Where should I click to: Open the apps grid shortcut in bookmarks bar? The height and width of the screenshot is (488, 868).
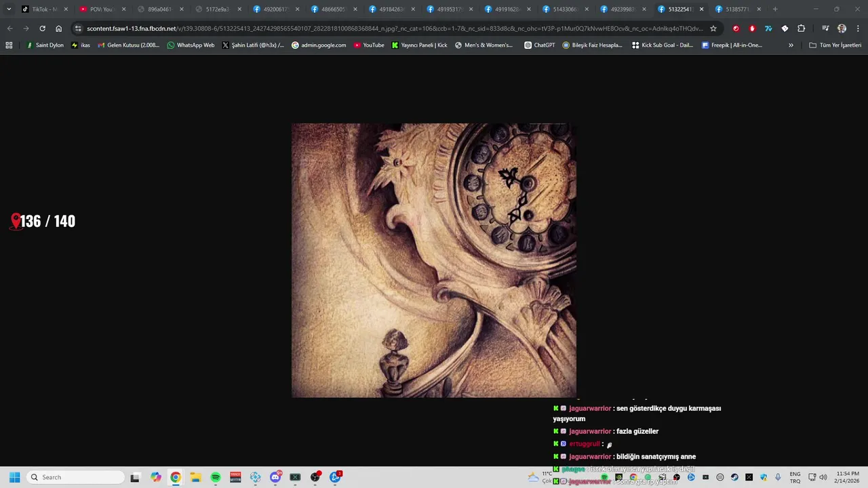pyautogui.click(x=9, y=45)
